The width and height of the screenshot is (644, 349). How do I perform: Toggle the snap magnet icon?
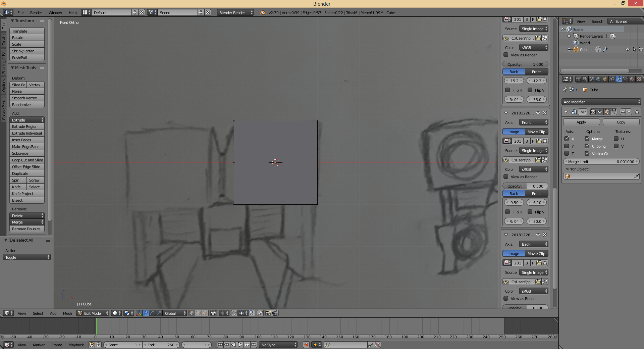point(234,313)
